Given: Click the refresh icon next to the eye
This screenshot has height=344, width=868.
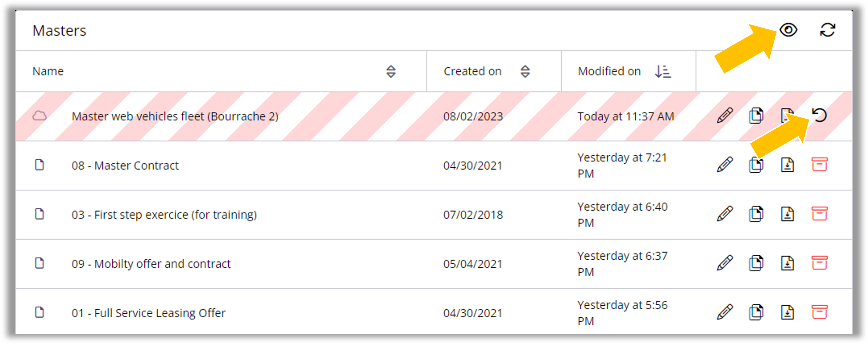Looking at the screenshot, I should click(827, 30).
